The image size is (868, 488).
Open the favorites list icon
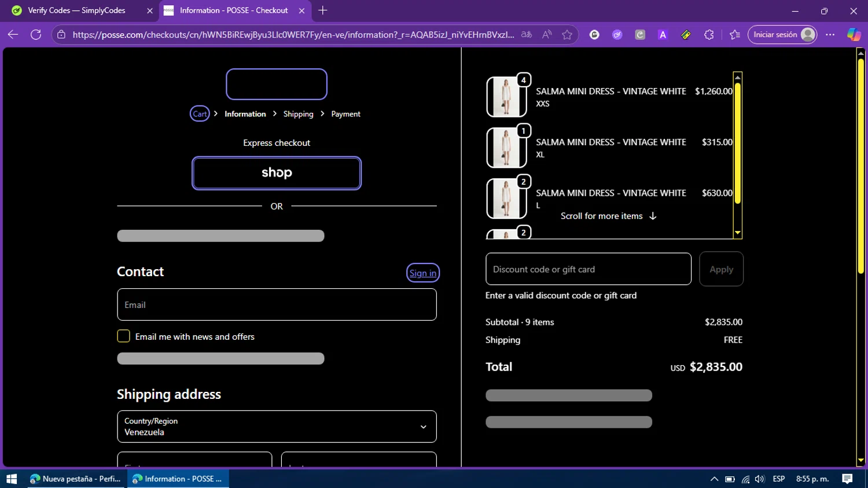pyautogui.click(x=735, y=35)
